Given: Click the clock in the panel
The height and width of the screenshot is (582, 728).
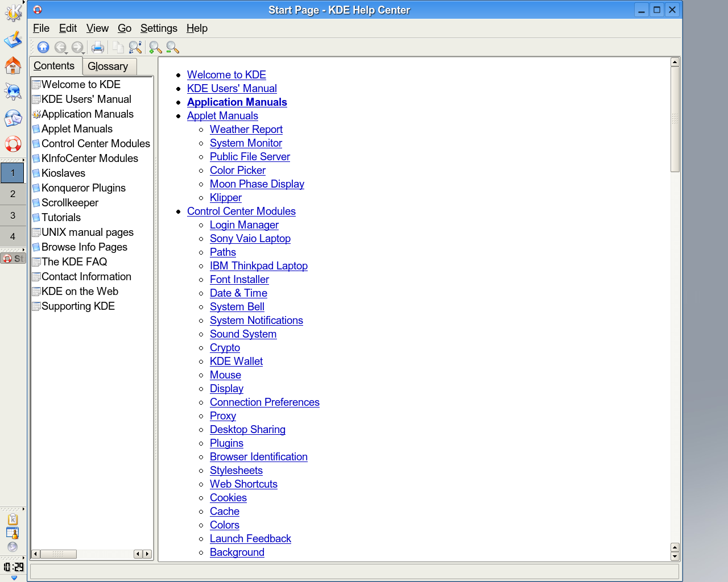Looking at the screenshot, I should click(x=14, y=567).
